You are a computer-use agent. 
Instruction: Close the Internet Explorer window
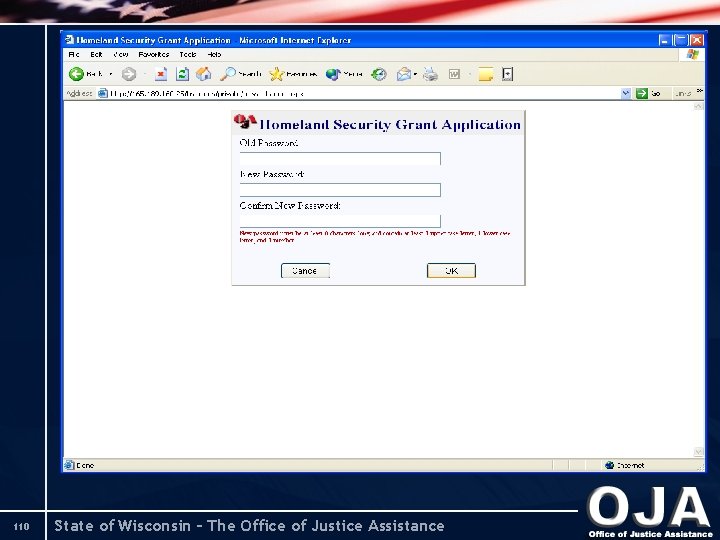(x=697, y=40)
